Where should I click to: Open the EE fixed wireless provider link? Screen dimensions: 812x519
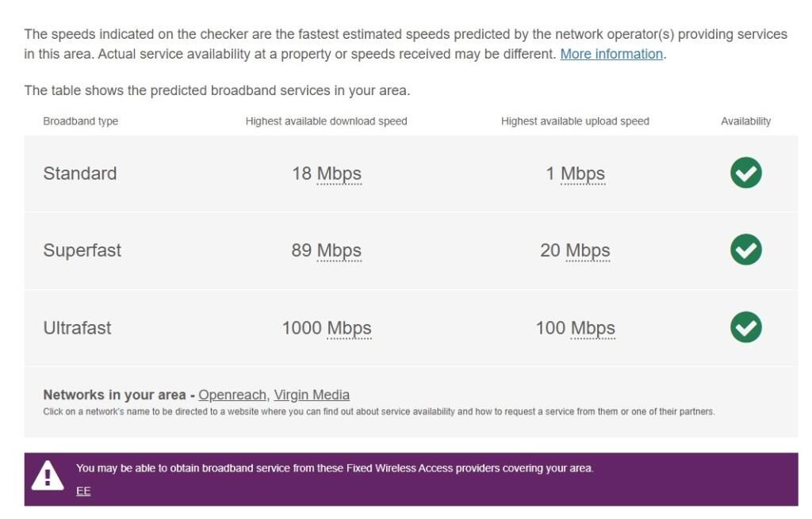pyautogui.click(x=83, y=491)
